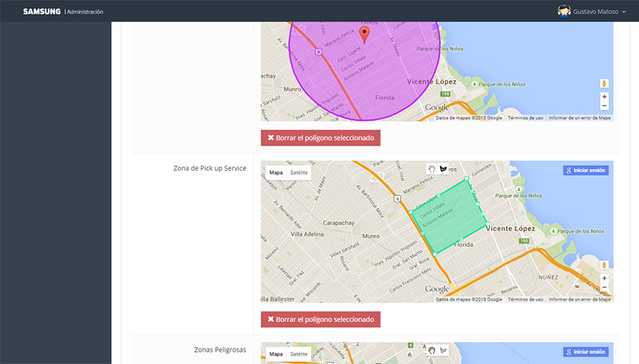Viewport: 639px width, 364px height.
Task: Click the red location marker pin
Action: (364, 34)
